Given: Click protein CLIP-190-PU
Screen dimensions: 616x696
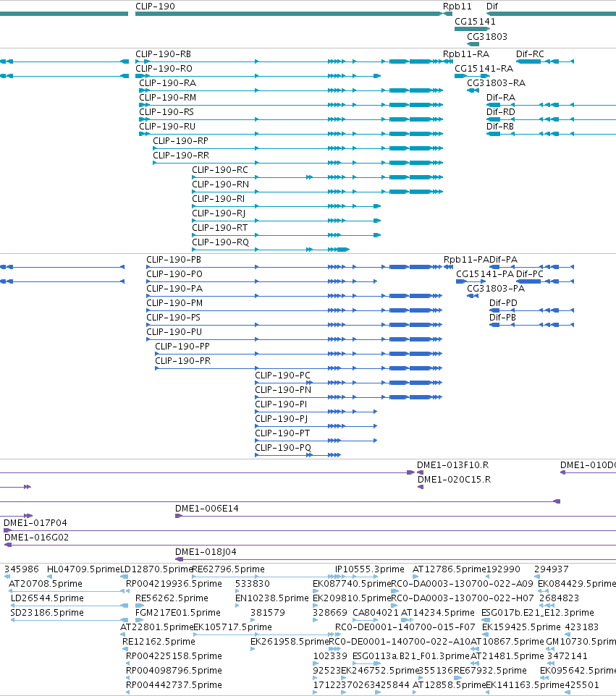Looking at the screenshot, I should click(174, 332).
